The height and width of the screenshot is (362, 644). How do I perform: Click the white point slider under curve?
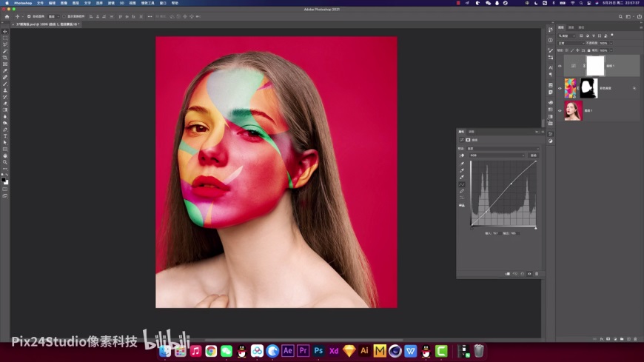(x=536, y=228)
